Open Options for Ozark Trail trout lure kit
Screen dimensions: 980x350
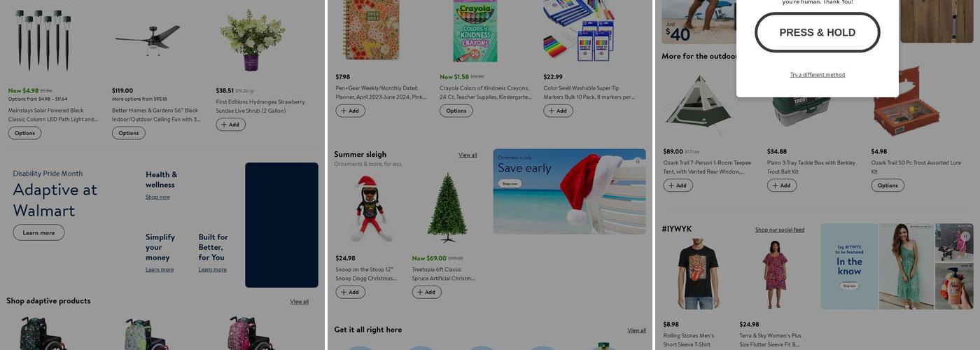(x=888, y=185)
